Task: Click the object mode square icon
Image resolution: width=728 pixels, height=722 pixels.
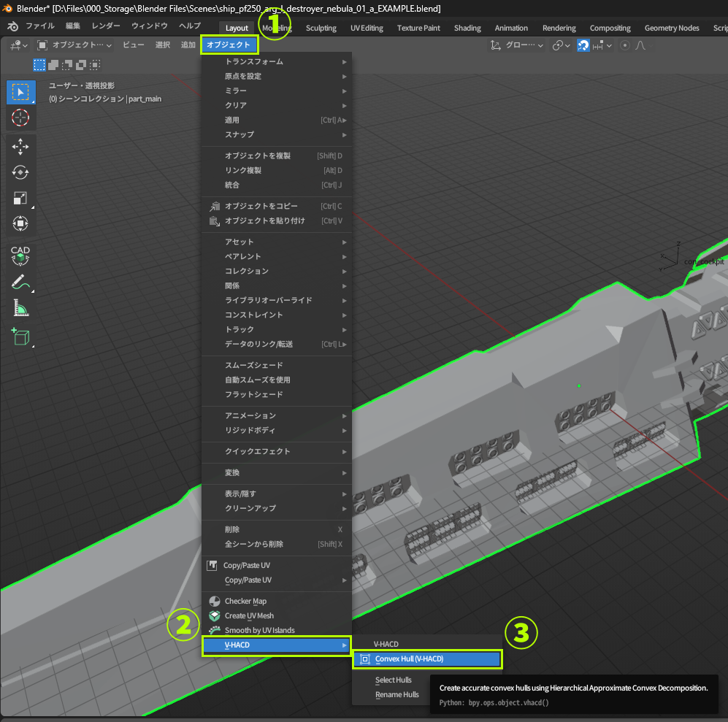Action: click(42, 45)
